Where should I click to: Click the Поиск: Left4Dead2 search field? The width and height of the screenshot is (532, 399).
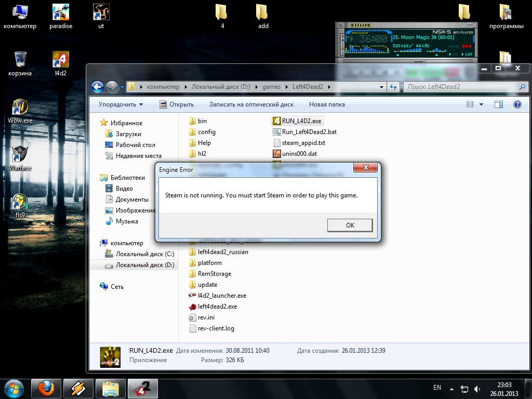(460, 87)
